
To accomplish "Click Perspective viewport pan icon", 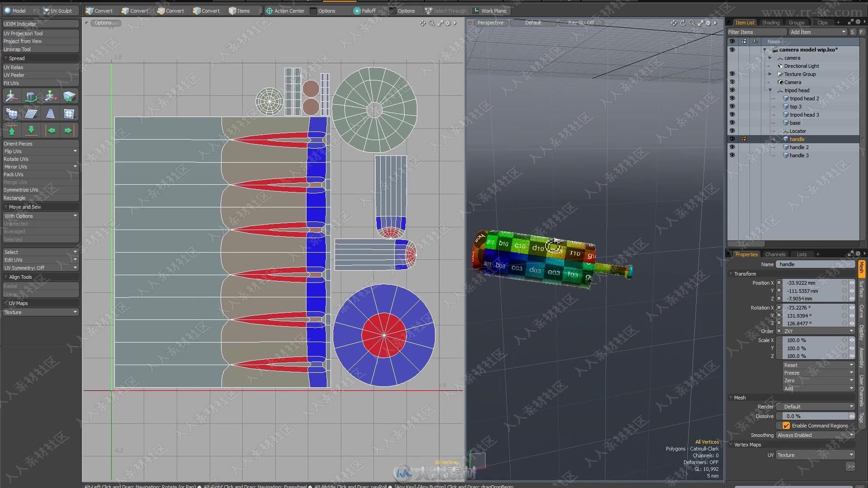I will click(674, 23).
